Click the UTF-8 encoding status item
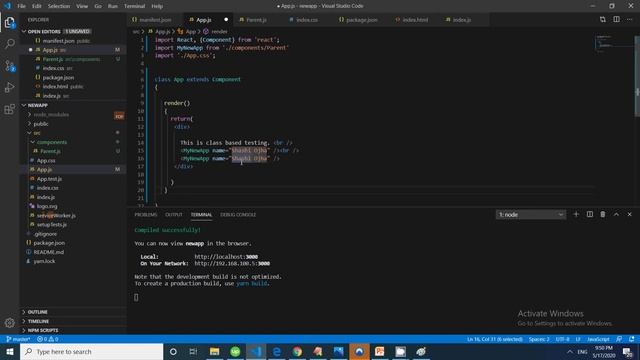This screenshot has width=640, height=360. tap(562, 339)
